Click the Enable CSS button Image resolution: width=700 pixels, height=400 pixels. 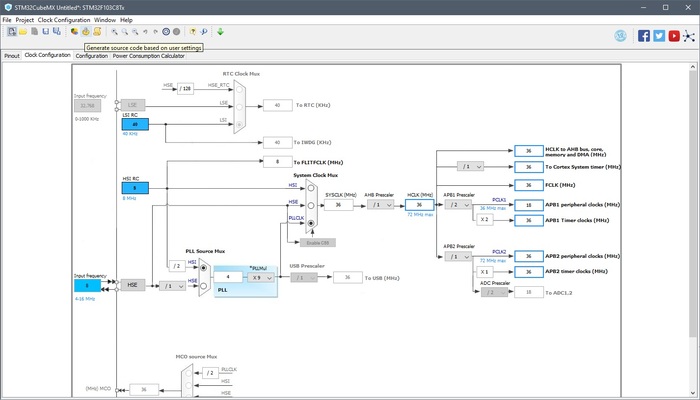point(318,243)
